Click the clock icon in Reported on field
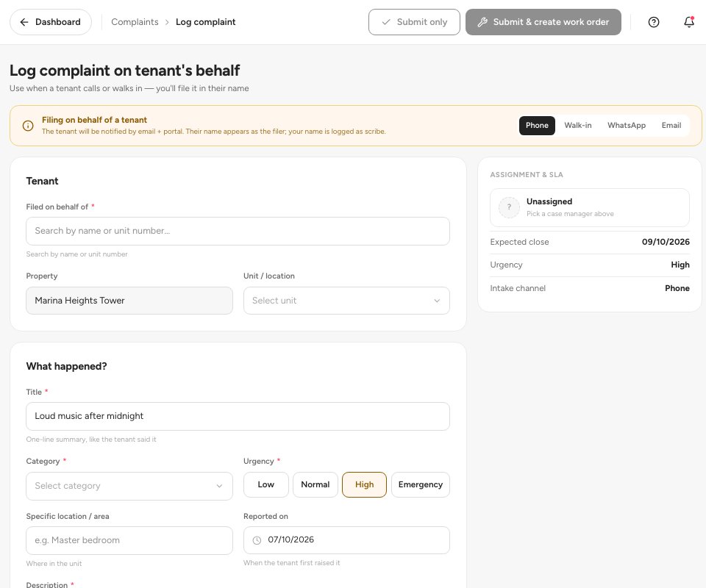This screenshot has width=706, height=588. (257, 540)
